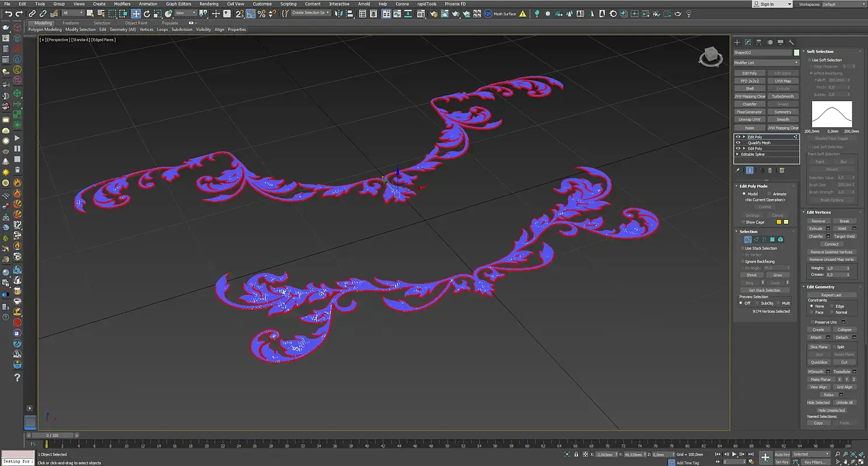
Task: Click the Undo arrow in the main toolbar
Action: [x=9, y=13]
